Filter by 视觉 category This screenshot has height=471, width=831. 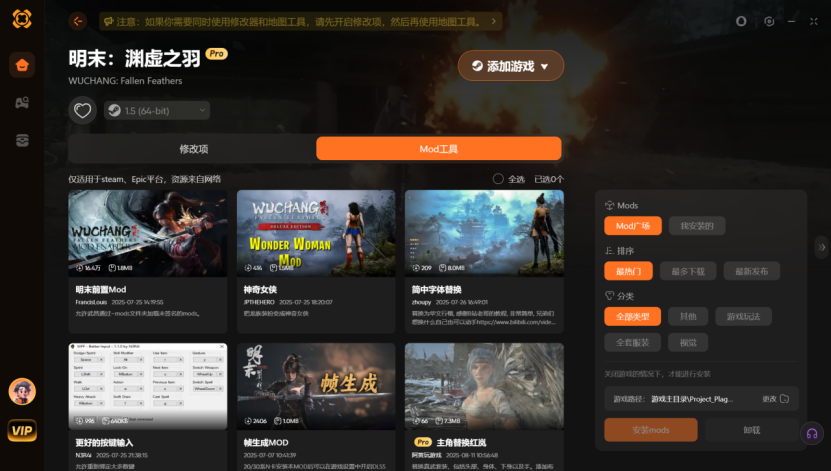click(688, 342)
